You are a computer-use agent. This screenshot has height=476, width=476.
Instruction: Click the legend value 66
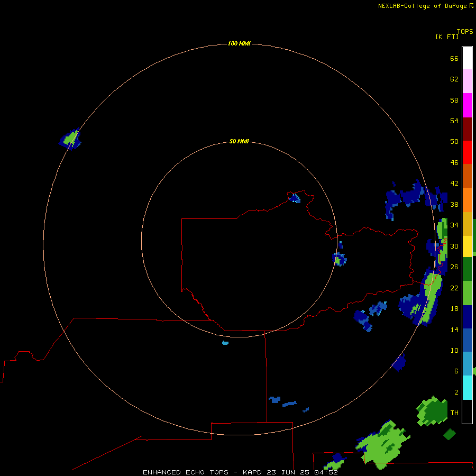click(454, 58)
